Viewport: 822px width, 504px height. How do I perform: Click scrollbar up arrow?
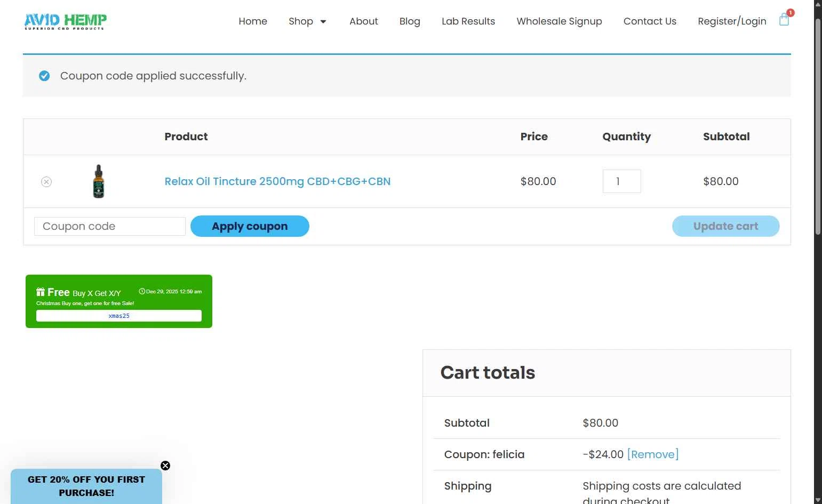tap(818, 4)
